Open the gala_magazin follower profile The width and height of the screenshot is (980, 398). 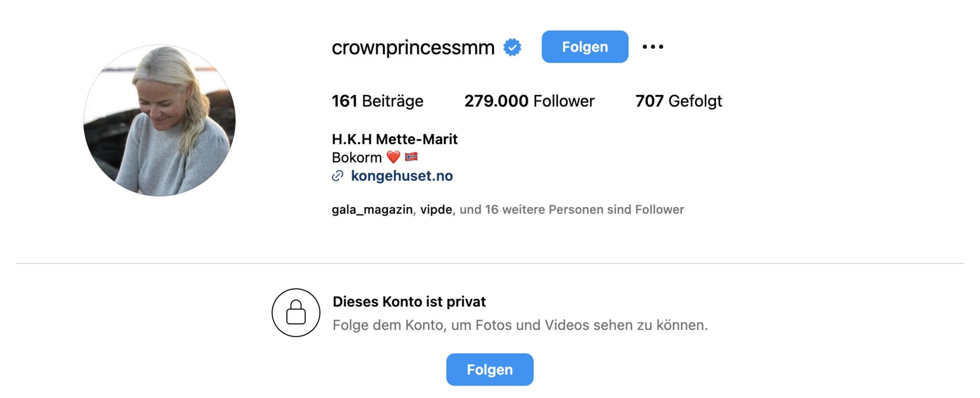[x=372, y=210]
